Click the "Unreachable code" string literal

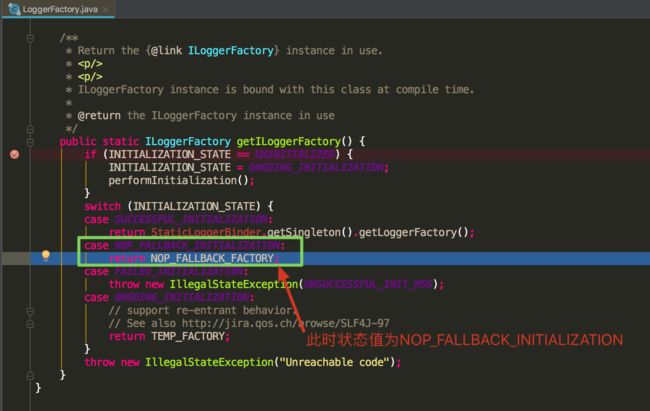(334, 362)
